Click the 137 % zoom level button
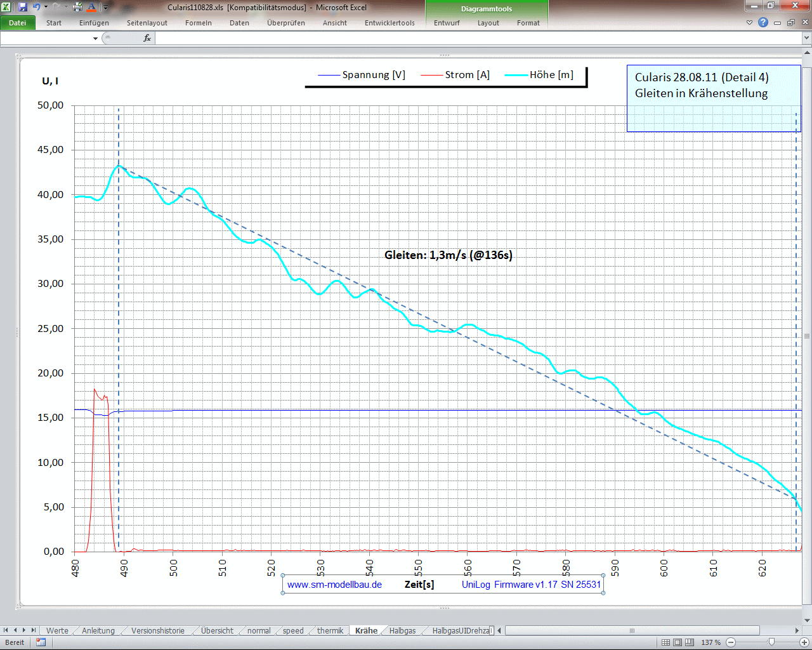 click(710, 642)
